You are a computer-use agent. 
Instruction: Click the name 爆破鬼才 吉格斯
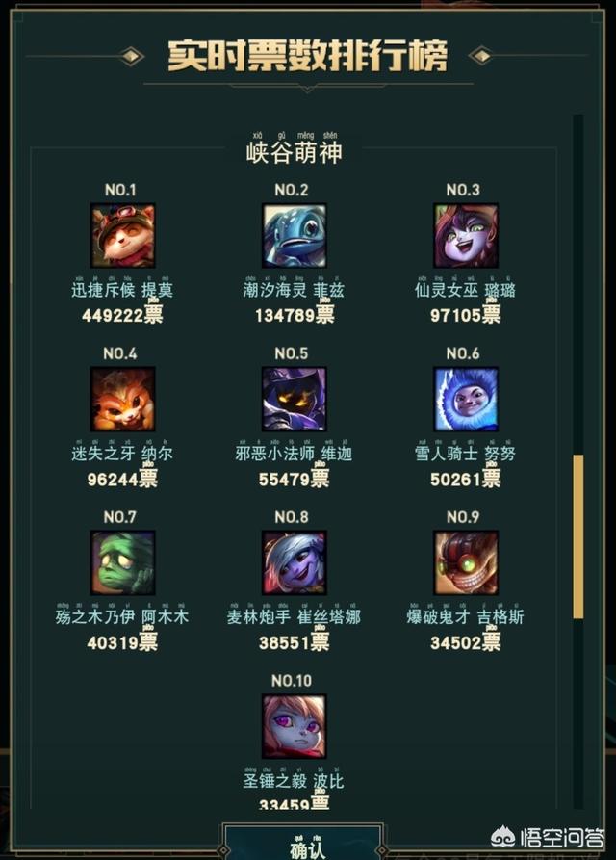[x=465, y=616]
